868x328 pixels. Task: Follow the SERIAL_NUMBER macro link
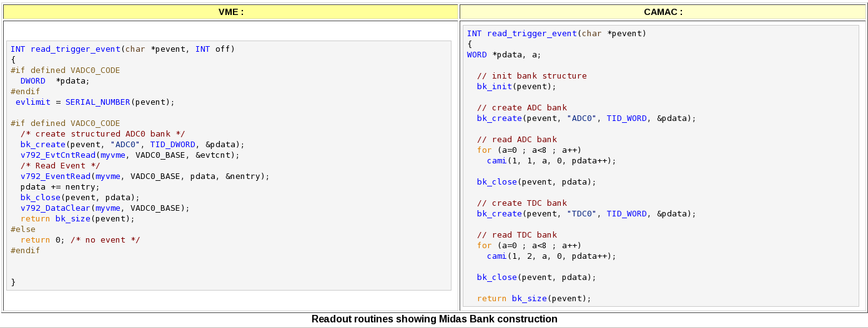coord(98,102)
